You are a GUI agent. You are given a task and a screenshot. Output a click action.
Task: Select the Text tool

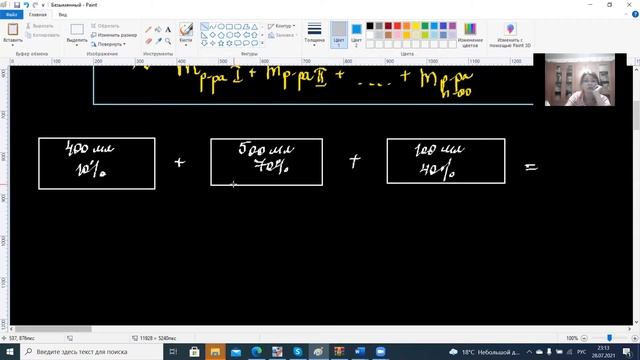point(168,29)
